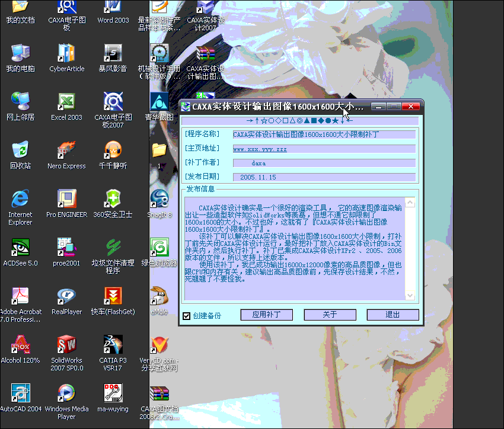Click the 应用补丁 (Apply Patch) button
This screenshot has height=429, width=504.
point(266,315)
